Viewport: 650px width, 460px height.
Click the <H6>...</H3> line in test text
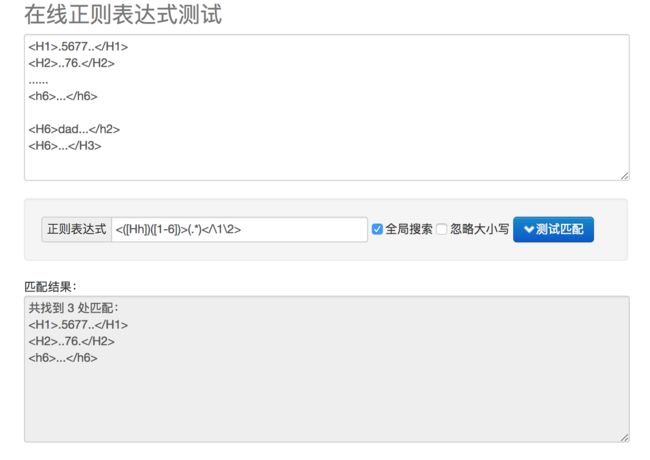tap(65, 146)
